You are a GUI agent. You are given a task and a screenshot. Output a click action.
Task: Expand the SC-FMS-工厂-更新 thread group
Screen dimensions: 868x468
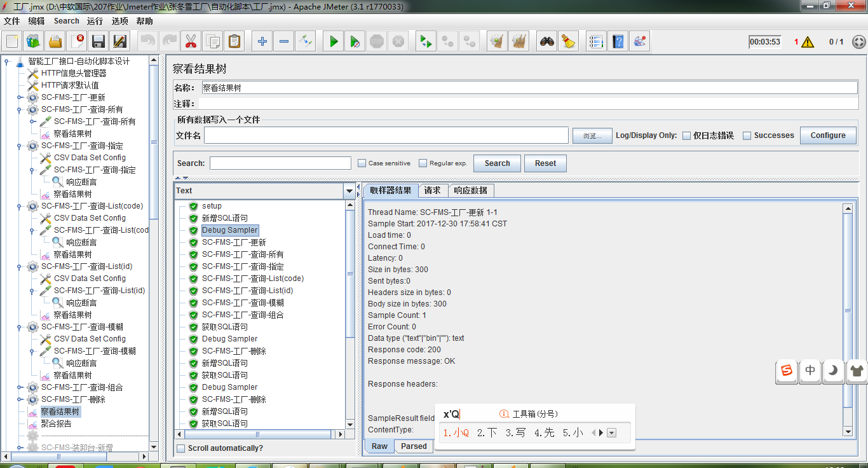point(20,98)
